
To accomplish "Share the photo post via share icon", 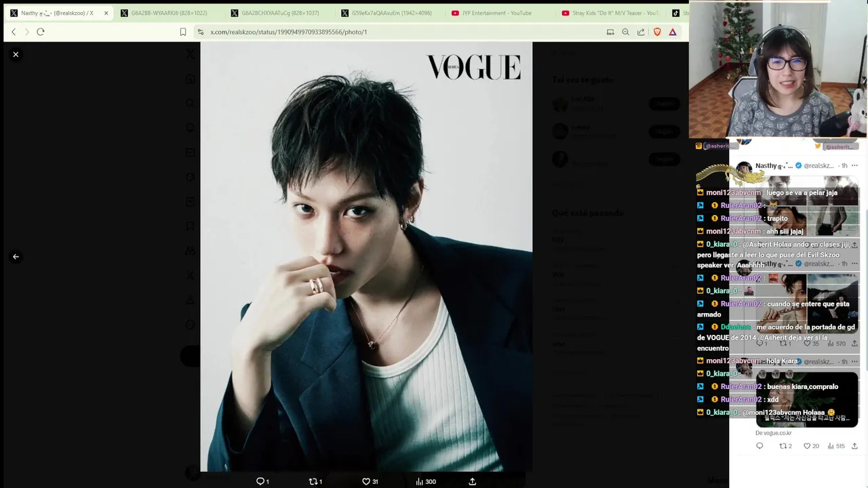I will coord(473,481).
